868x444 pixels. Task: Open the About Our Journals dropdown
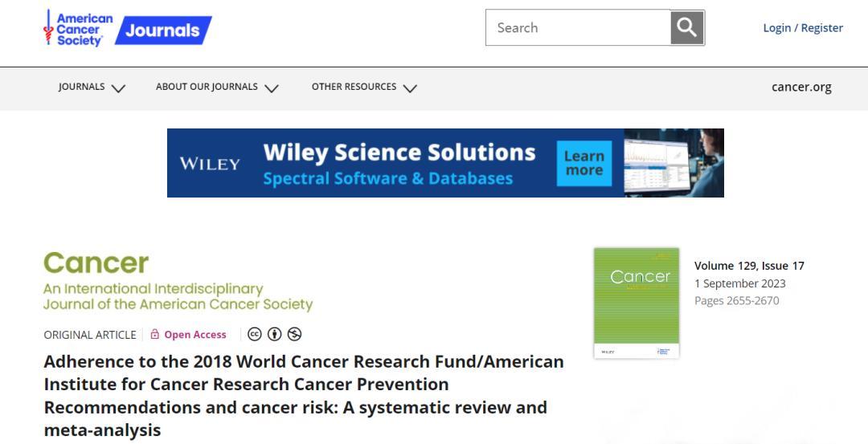point(217,88)
